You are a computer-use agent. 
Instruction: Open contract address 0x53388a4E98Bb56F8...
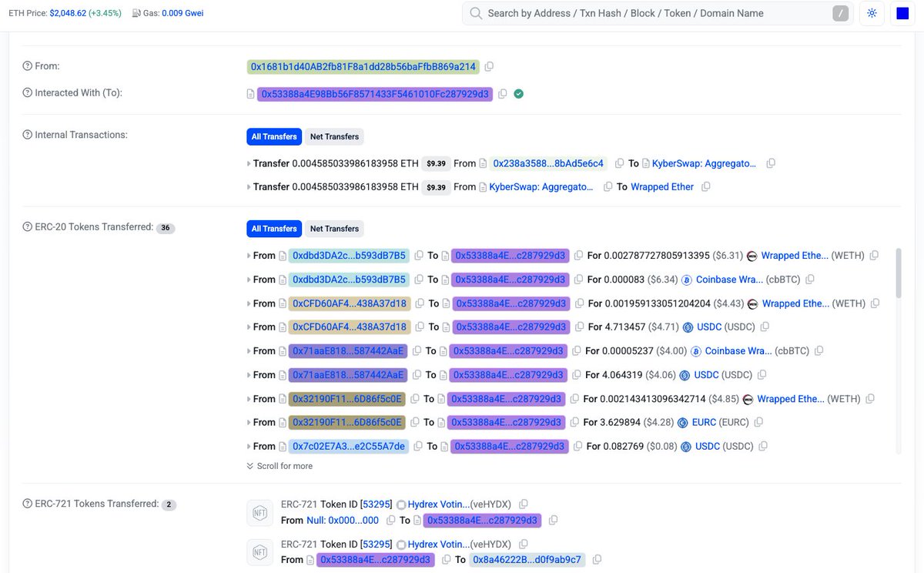coord(375,94)
